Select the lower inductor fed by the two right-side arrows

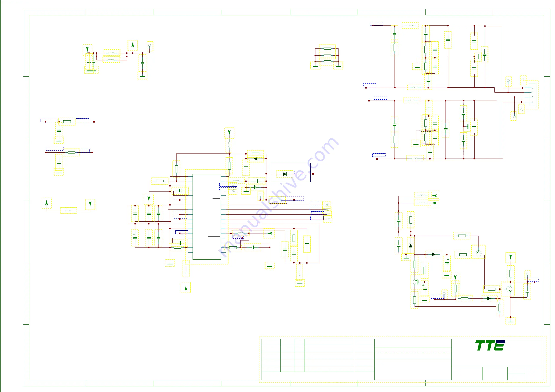point(422,202)
